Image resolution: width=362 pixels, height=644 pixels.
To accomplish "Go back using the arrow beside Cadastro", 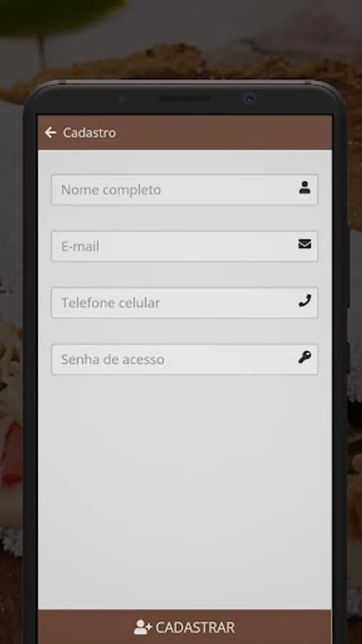I will (50, 132).
